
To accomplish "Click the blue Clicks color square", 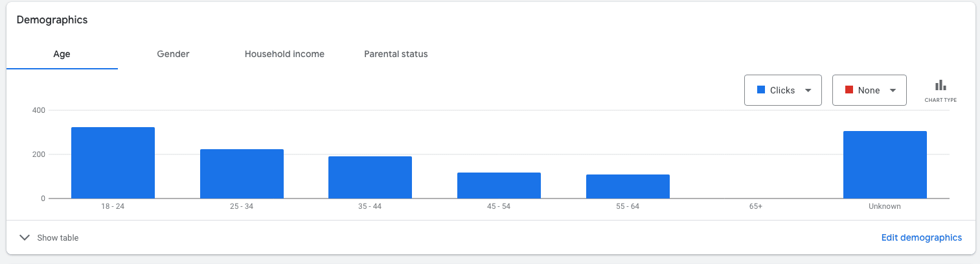I will tap(761, 90).
